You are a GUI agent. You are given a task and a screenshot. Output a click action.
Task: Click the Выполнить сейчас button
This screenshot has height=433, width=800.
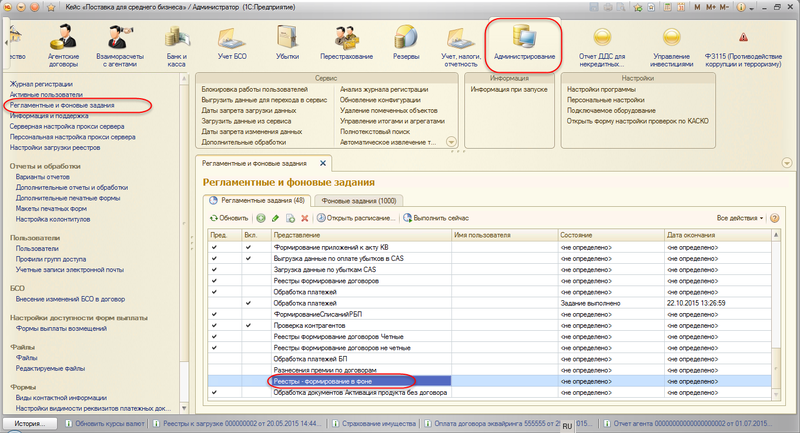(x=437, y=217)
